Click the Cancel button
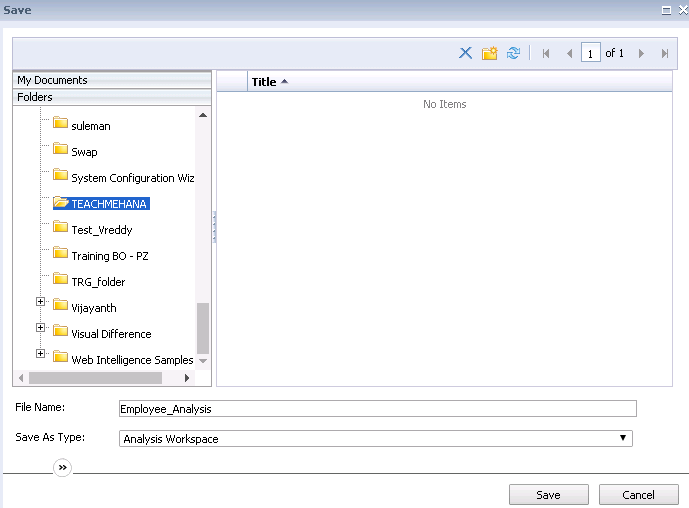The width and height of the screenshot is (689, 508). (x=638, y=495)
